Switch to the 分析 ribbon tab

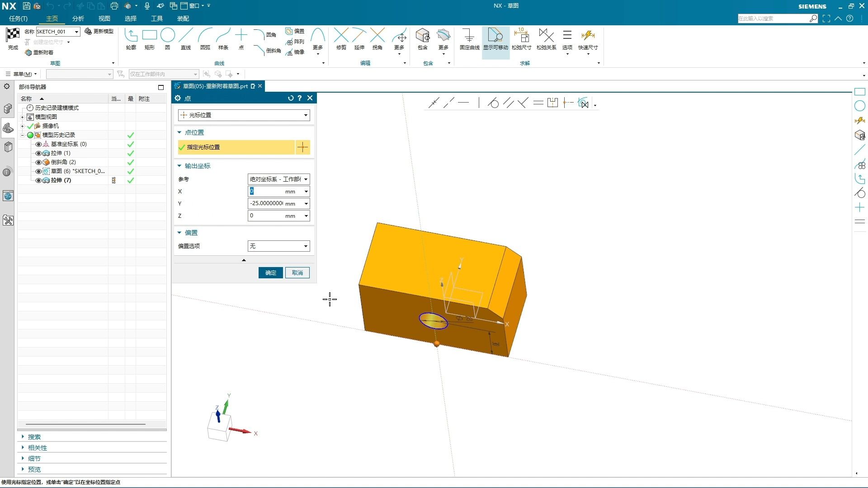pos(78,19)
